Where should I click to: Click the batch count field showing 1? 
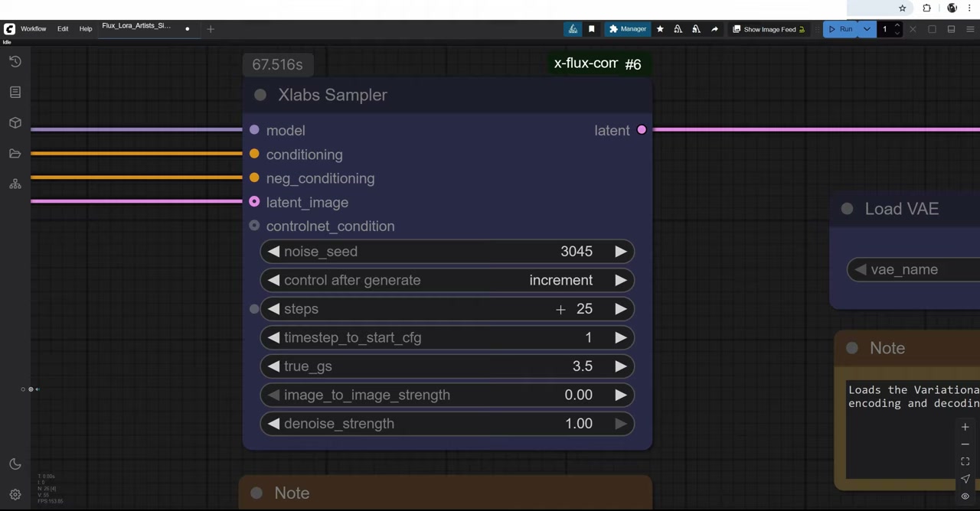pos(884,29)
